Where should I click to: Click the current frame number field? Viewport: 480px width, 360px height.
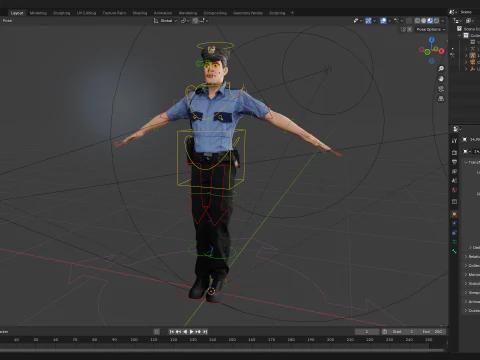367,332
